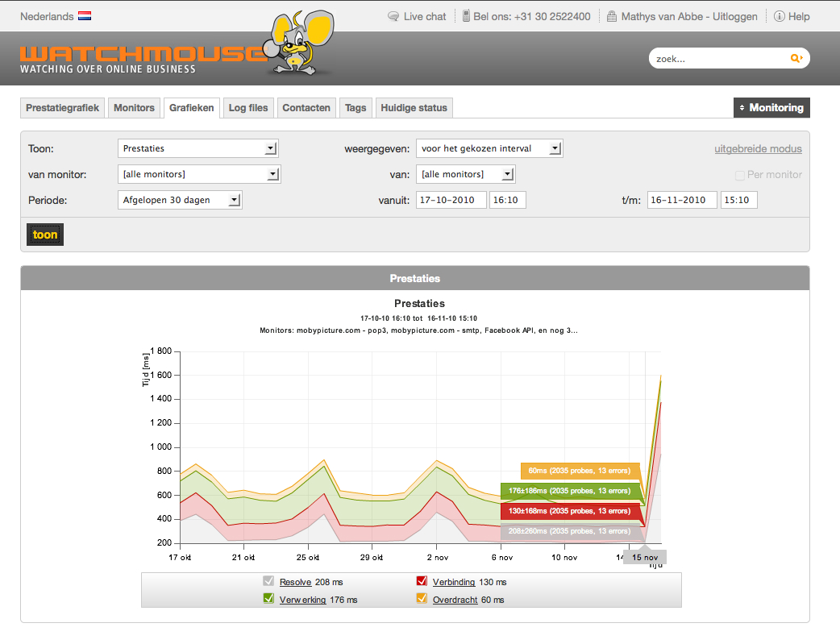This screenshot has width=840, height=644.
Task: Switch to the Monitors tab
Action: (x=134, y=108)
